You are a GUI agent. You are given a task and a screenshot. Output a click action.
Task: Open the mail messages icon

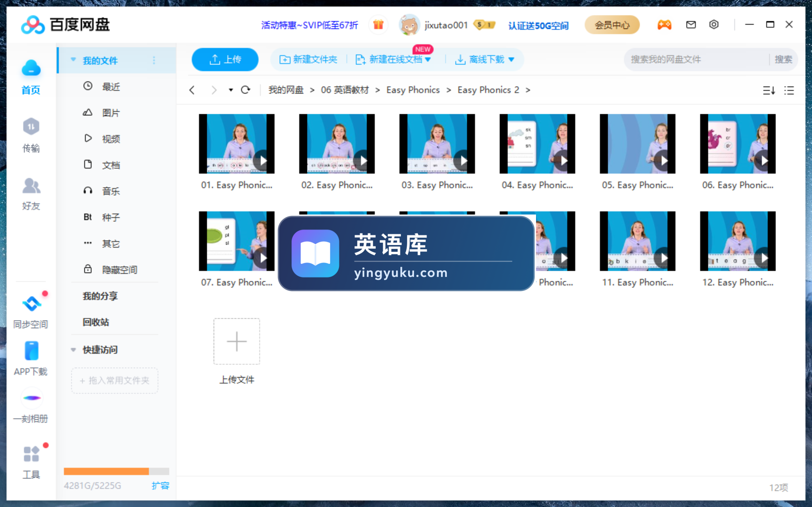coord(691,25)
